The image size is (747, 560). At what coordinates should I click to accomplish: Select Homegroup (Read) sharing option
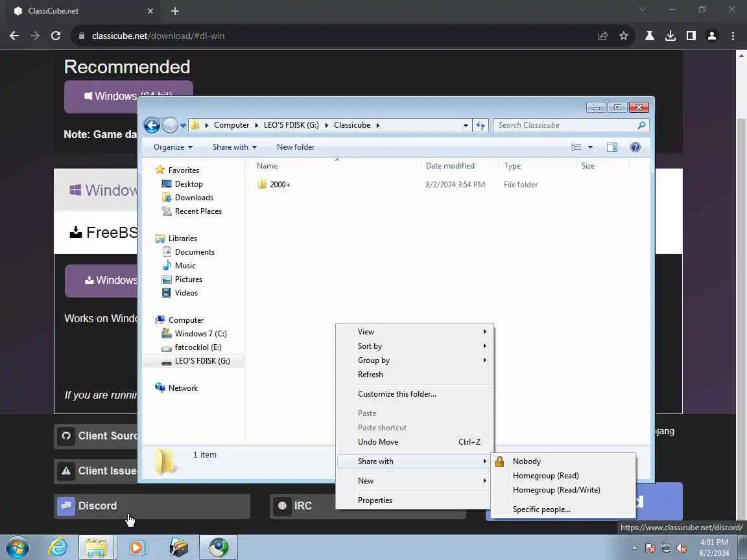coord(563,476)
